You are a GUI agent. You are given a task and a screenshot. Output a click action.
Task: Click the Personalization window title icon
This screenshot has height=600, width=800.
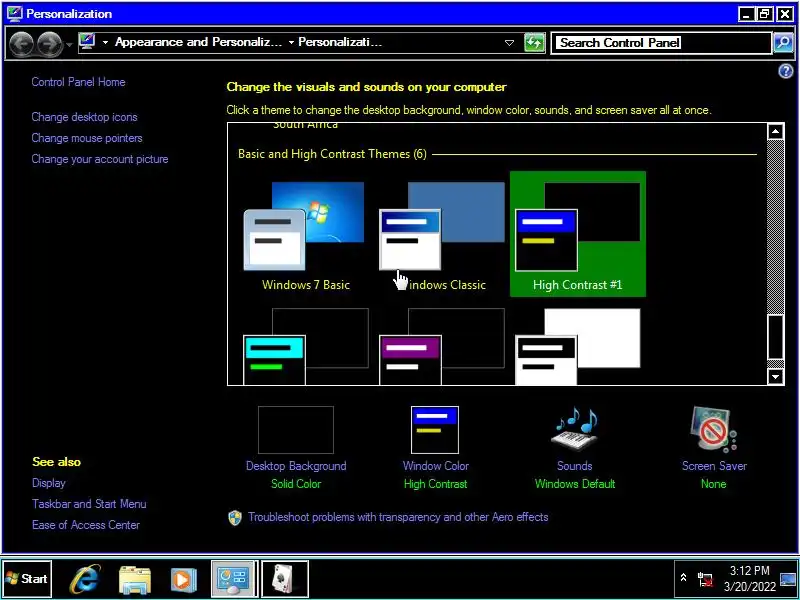click(15, 14)
